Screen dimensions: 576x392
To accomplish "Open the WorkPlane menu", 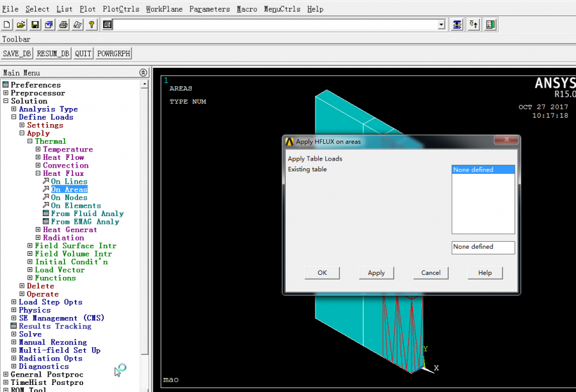I will (164, 9).
